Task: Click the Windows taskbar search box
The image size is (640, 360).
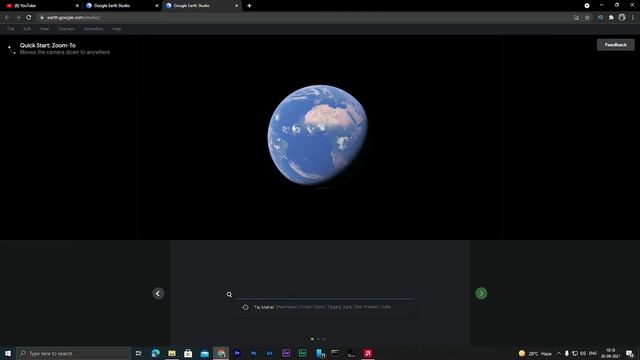Action: [73, 353]
